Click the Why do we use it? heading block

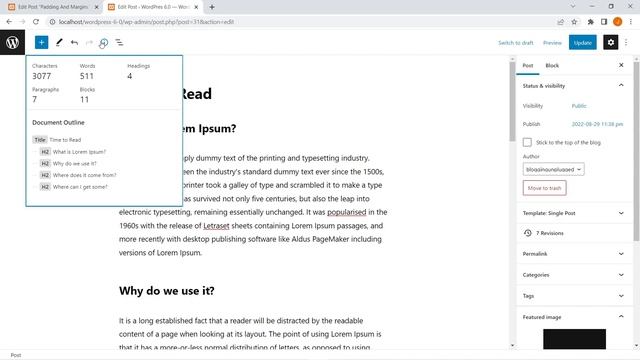pos(167,291)
